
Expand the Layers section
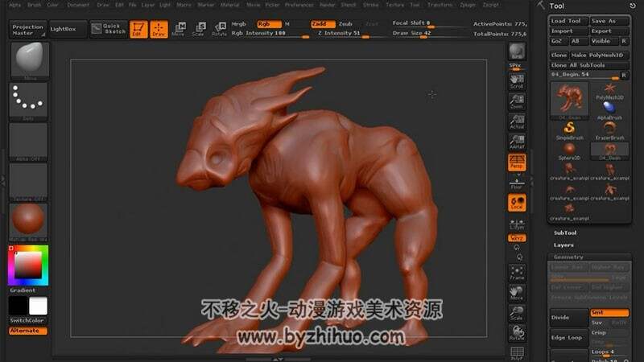point(563,245)
